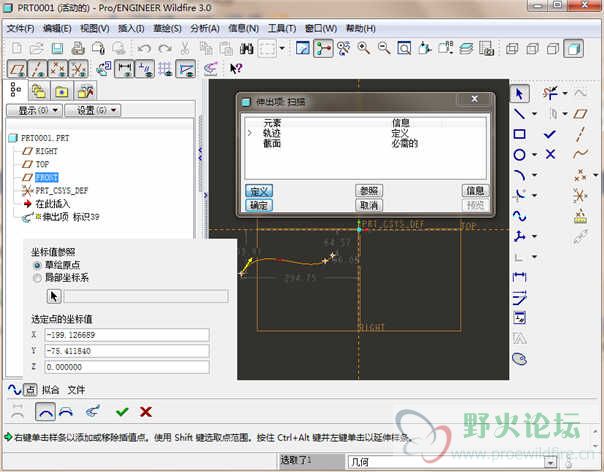
Task: Click the Undo arrow icon
Action: pyautogui.click(x=144, y=49)
